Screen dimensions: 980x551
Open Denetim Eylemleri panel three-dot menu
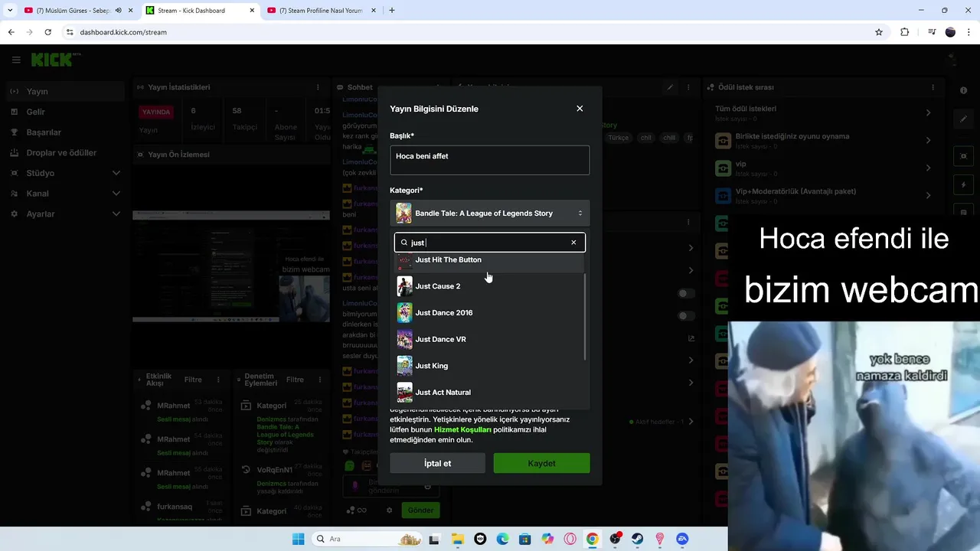[320, 380]
